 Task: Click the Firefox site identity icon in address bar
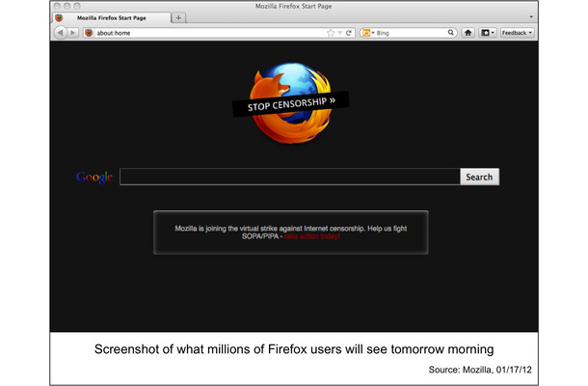tap(89, 33)
